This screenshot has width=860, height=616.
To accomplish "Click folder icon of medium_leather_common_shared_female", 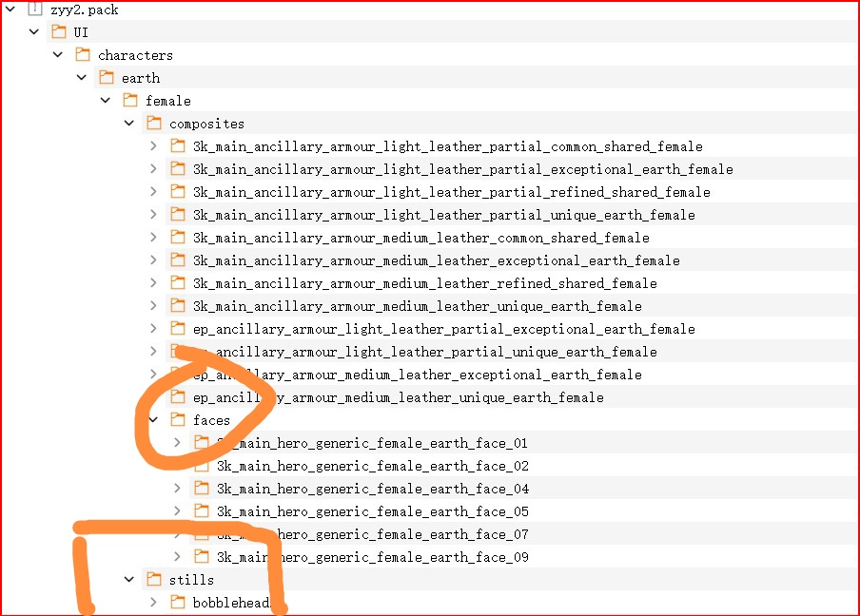I will (177, 238).
